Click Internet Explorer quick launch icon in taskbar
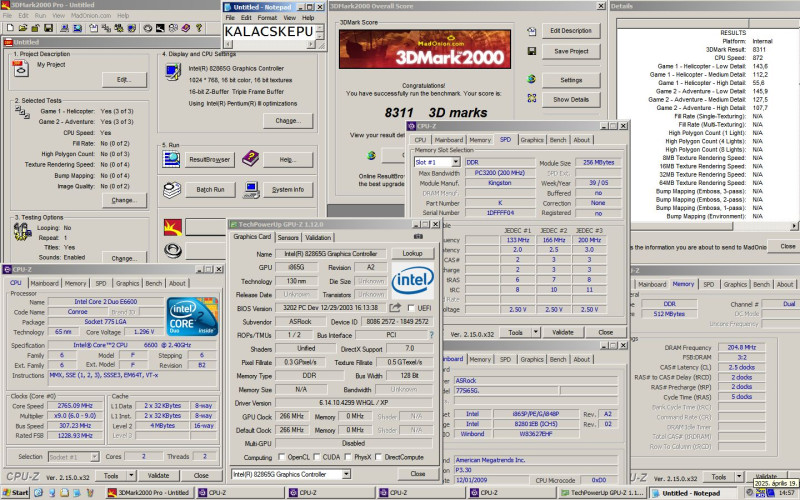 (38, 492)
